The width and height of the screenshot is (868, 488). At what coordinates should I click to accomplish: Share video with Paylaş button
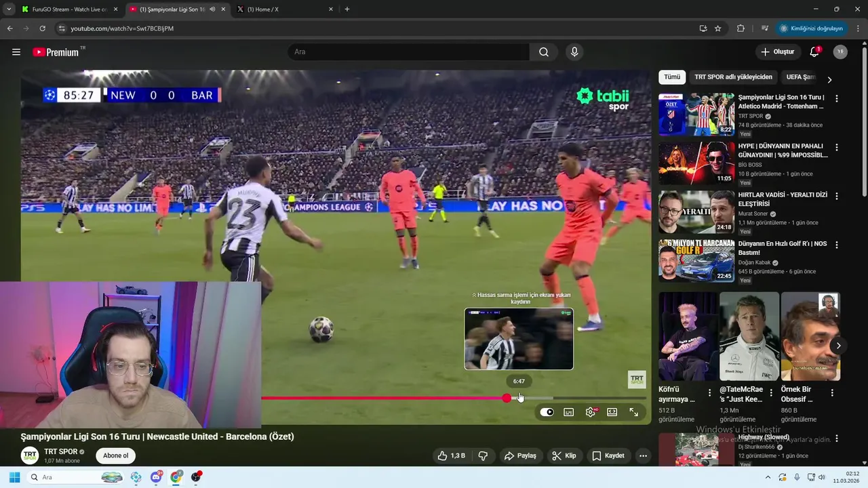click(520, 455)
